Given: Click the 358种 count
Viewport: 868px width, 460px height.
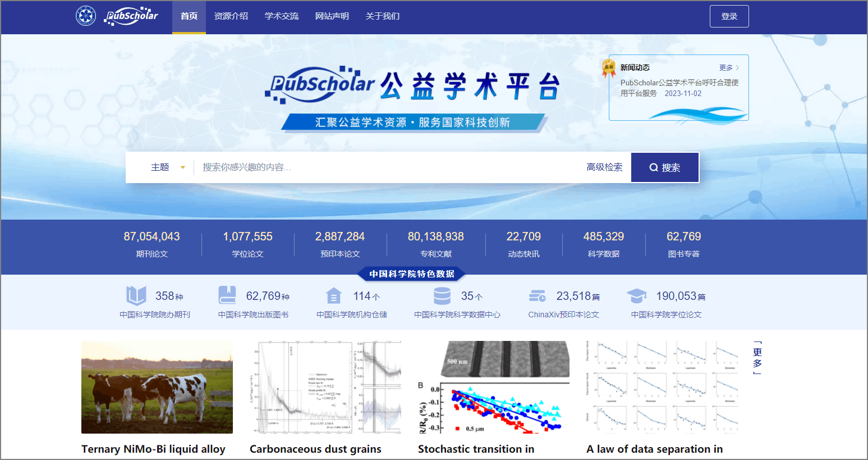Looking at the screenshot, I should (169, 296).
